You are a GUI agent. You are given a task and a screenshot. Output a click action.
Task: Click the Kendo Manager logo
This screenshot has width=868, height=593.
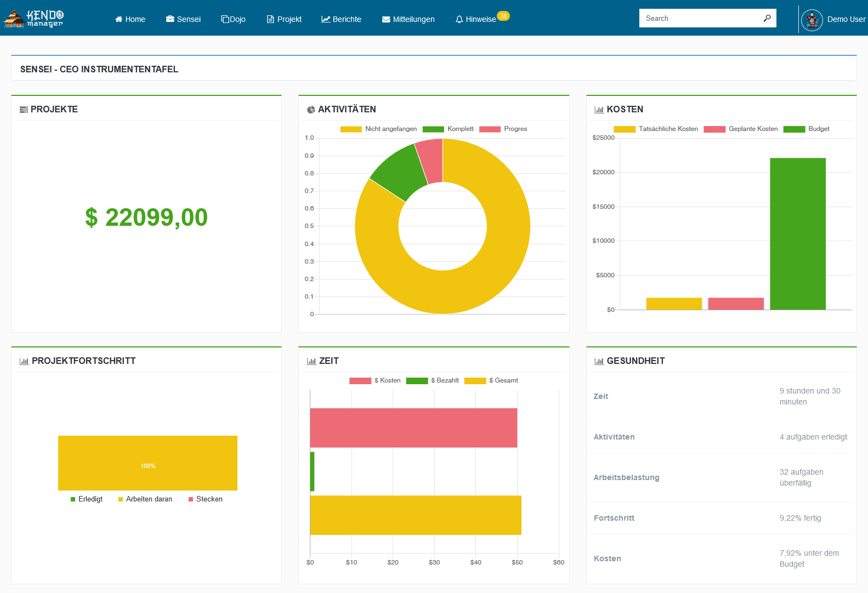pos(33,18)
